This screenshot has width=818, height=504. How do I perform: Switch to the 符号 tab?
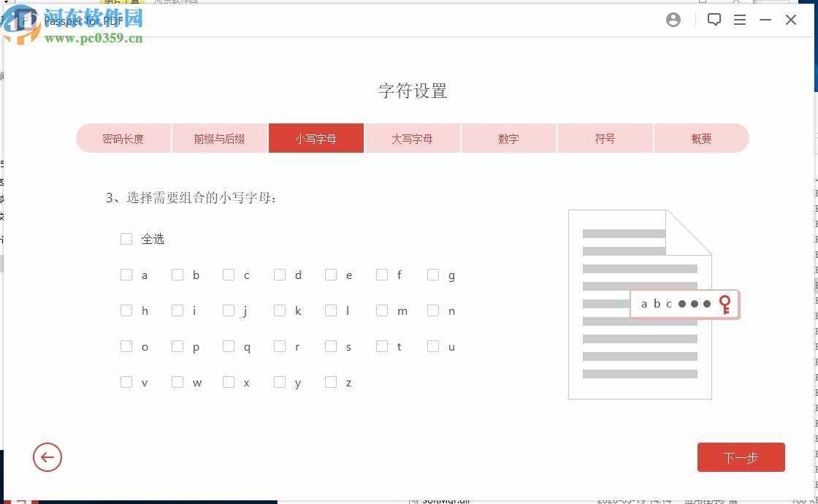pyautogui.click(x=605, y=138)
